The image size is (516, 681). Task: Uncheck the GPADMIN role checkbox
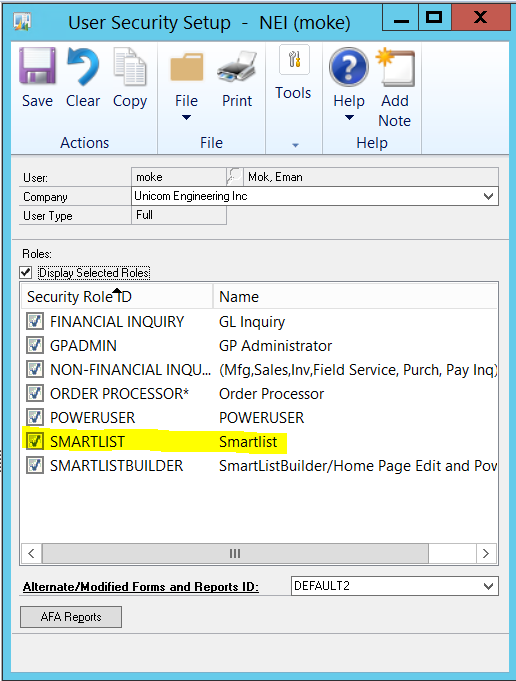pyautogui.click(x=35, y=345)
